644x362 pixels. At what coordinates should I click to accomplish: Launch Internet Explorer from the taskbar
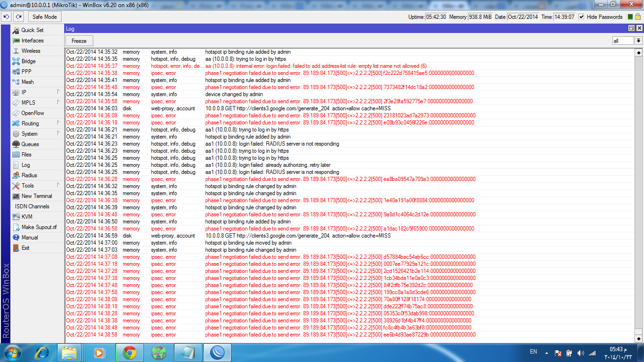(43, 352)
